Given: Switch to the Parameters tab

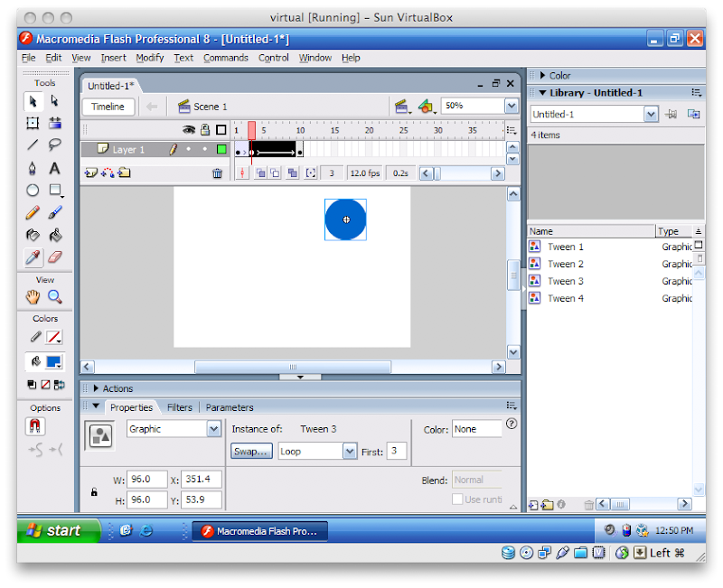Looking at the screenshot, I should pos(230,407).
